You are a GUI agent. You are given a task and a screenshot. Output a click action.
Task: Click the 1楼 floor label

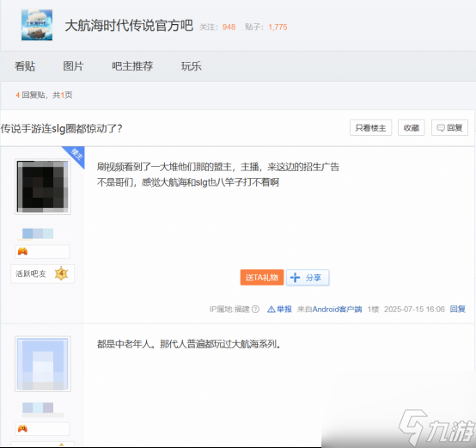pos(373,310)
